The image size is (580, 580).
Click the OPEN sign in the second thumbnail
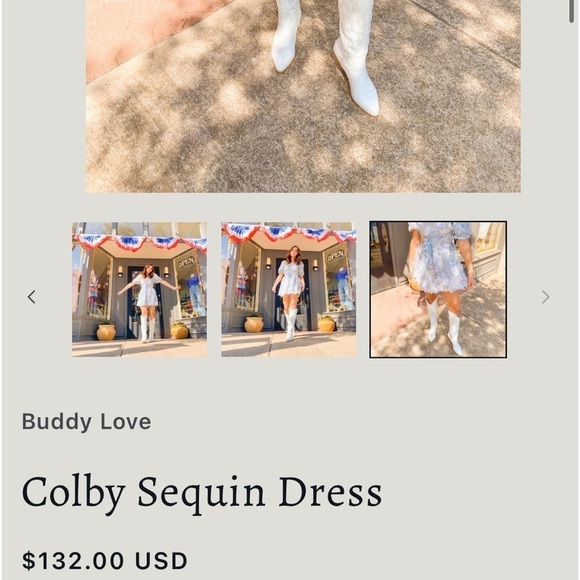[335, 255]
